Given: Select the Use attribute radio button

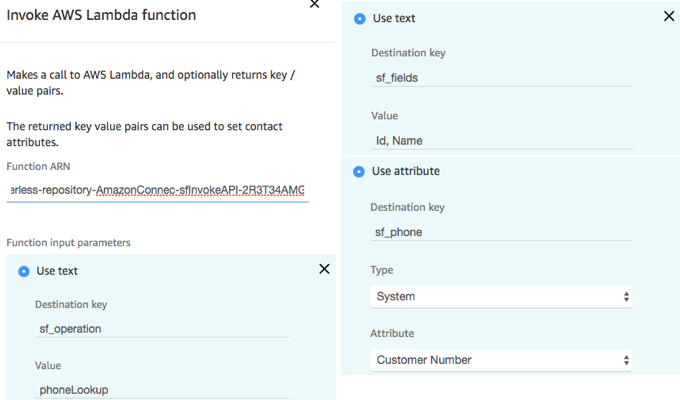Looking at the screenshot, I should 359,172.
